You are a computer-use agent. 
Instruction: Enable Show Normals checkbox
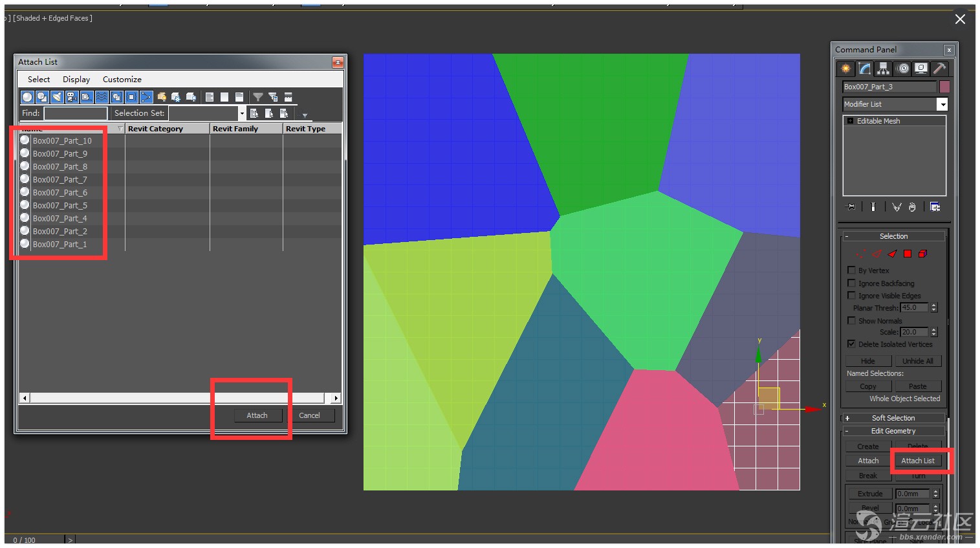coord(851,320)
